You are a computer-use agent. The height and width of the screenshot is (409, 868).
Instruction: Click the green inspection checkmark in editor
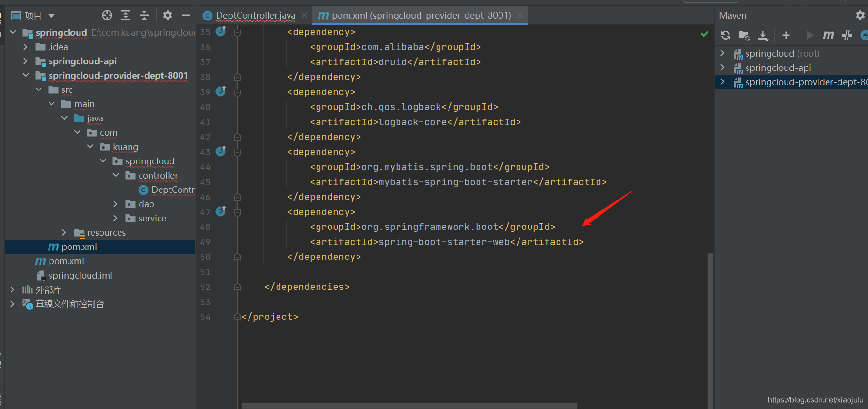[705, 34]
